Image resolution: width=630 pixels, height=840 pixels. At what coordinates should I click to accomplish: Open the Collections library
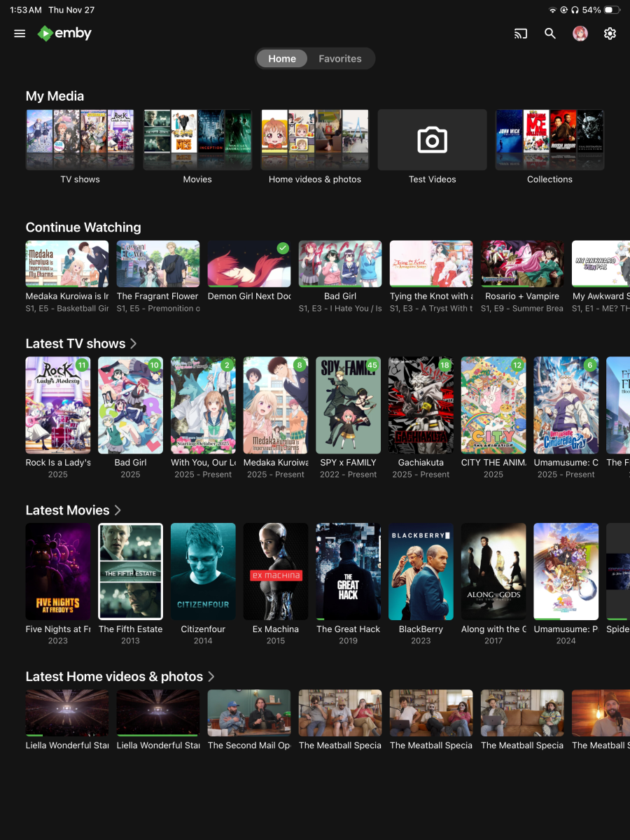(x=549, y=140)
